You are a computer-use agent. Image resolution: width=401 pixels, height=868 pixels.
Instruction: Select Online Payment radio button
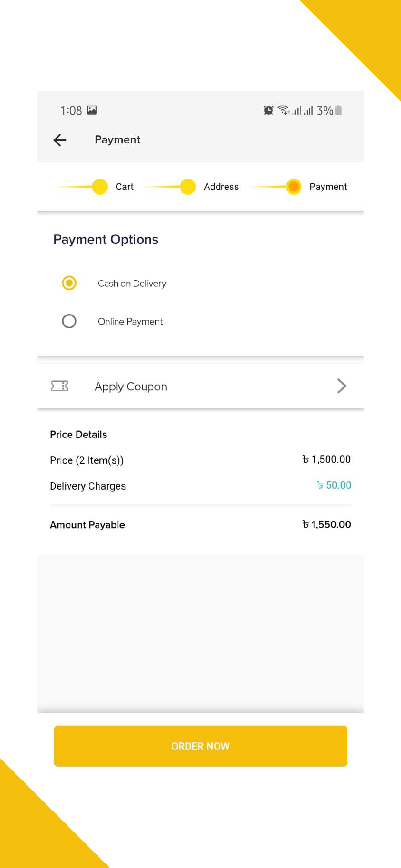(x=69, y=321)
